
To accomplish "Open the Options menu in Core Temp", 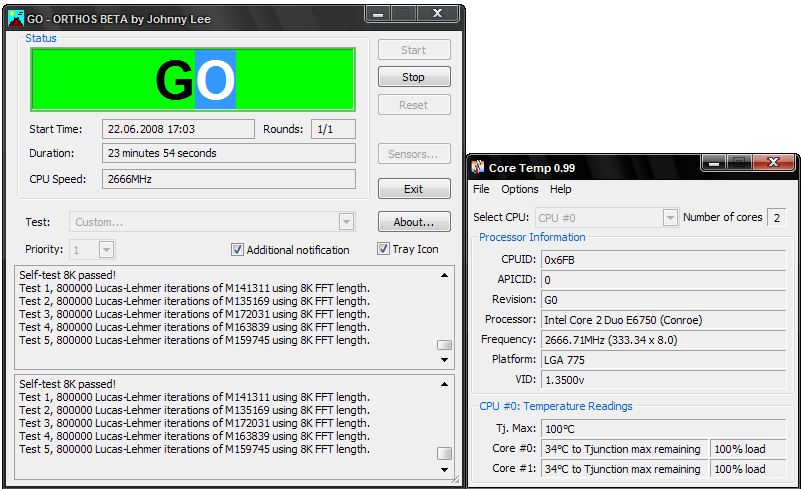I will pyautogui.click(x=520, y=189).
